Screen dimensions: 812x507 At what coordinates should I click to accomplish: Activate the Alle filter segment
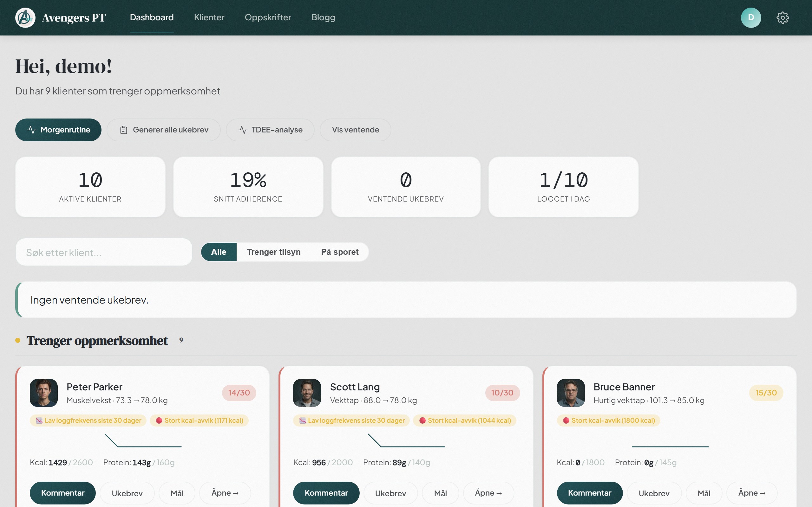click(219, 252)
